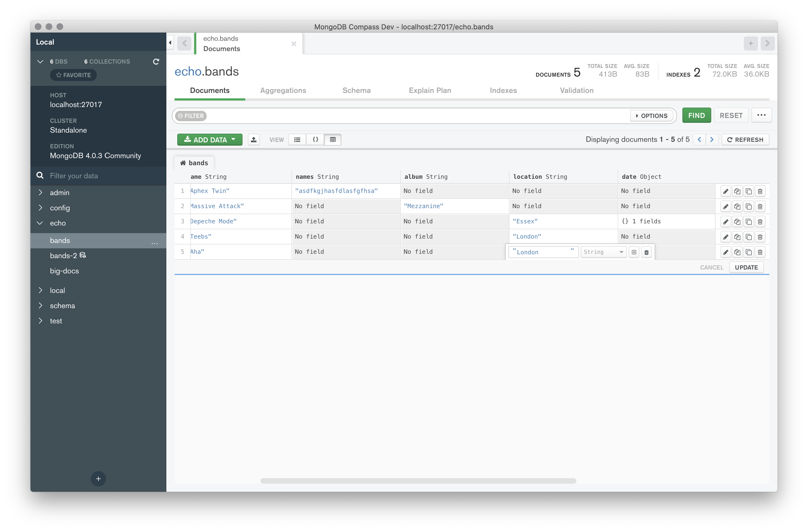Refresh the databases list in sidebar
The image size is (808, 532).
click(x=156, y=62)
